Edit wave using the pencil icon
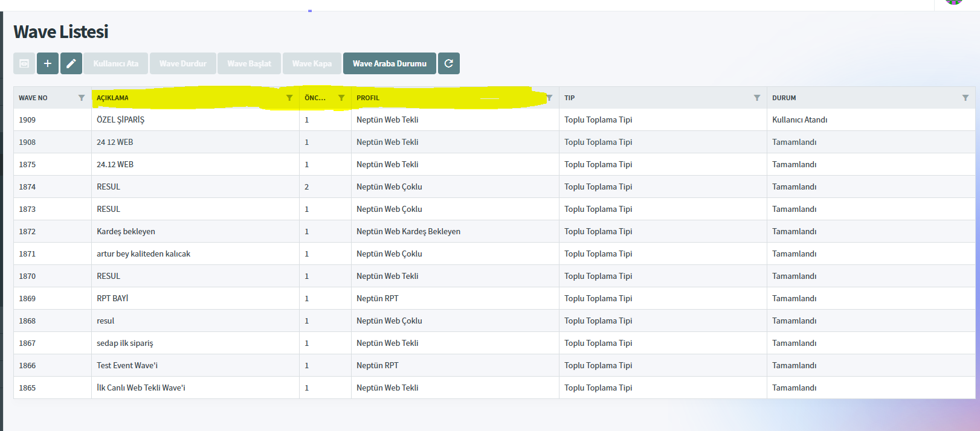 (x=71, y=63)
